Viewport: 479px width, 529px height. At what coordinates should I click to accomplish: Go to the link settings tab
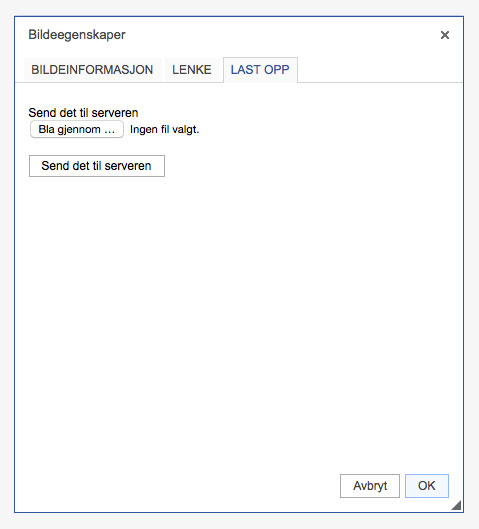[192, 70]
